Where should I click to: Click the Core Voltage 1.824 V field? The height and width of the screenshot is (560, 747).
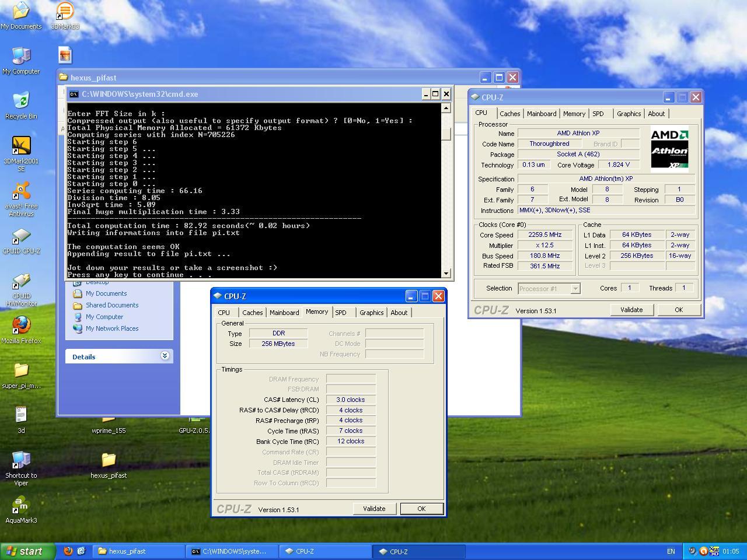619,164
